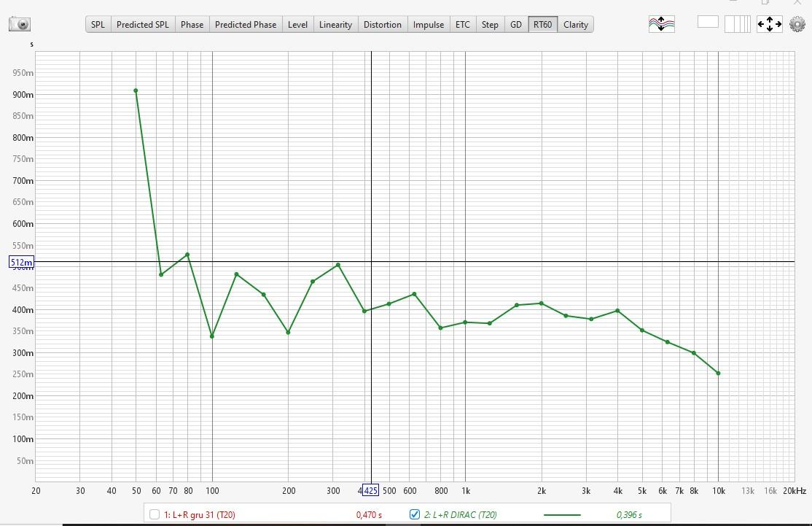Click the 50 Hz data point at 910 ms
Image resolution: width=812 pixels, height=526 pixels.
[136, 90]
